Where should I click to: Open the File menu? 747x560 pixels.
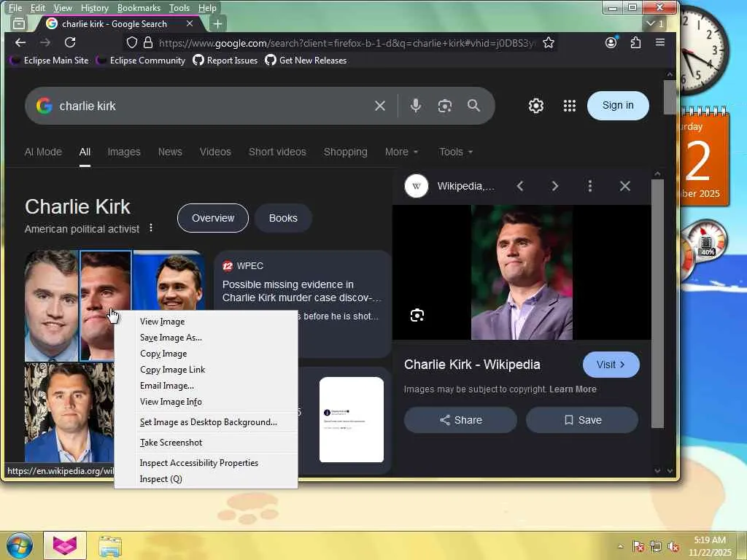pyautogui.click(x=15, y=7)
